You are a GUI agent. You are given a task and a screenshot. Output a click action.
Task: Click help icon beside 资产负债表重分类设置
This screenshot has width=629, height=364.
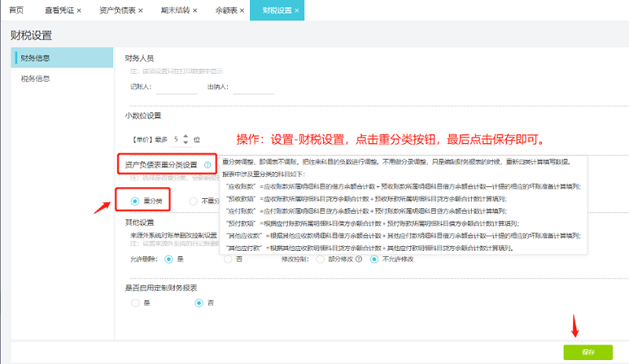(208, 165)
